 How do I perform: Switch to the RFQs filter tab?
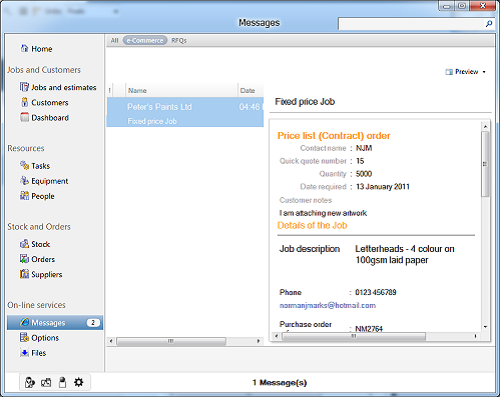tap(179, 40)
